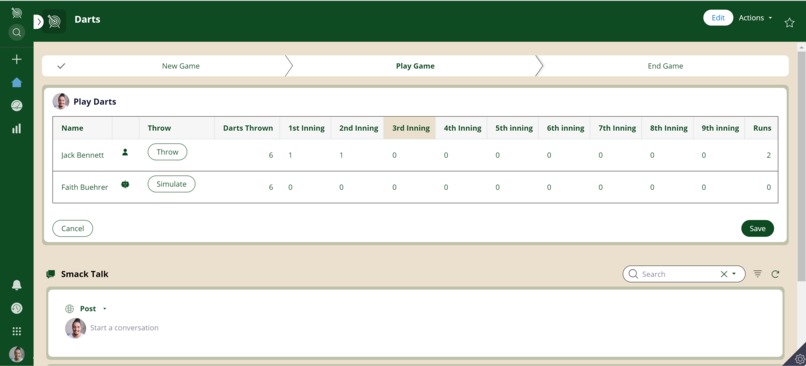
Task: Click the robot icon beside Faith Buehrer
Action: (125, 184)
